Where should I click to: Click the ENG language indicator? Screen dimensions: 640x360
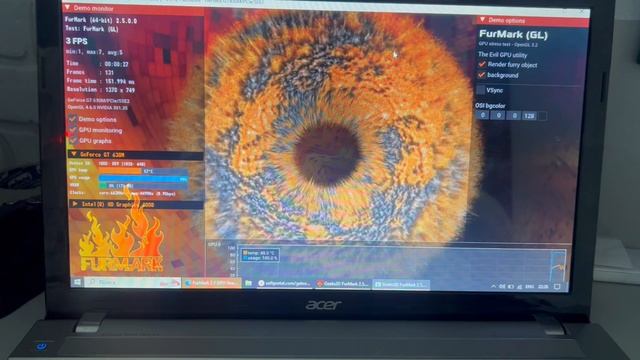[x=529, y=287]
